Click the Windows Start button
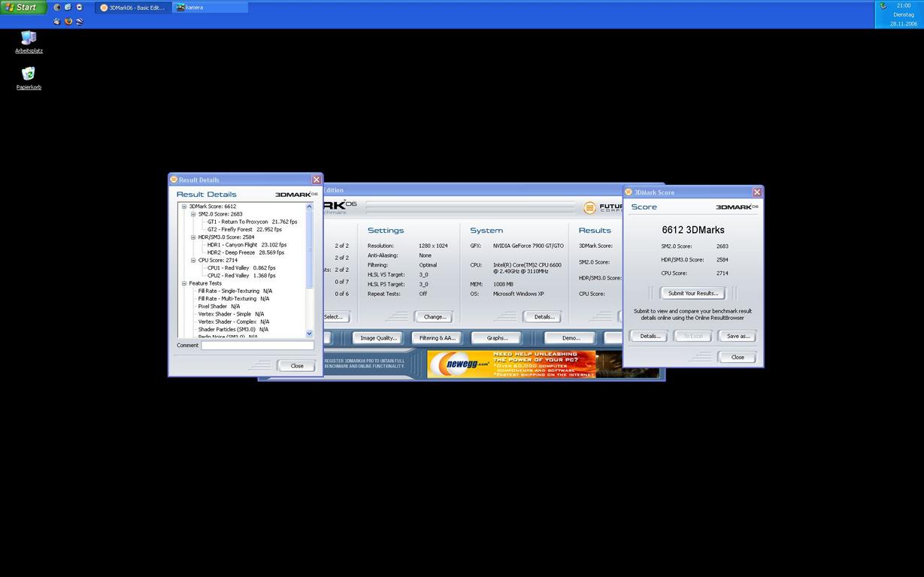 23,7
